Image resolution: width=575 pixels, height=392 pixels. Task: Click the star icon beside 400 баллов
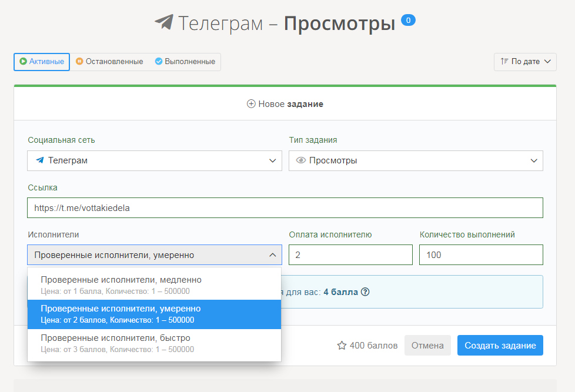(341, 346)
